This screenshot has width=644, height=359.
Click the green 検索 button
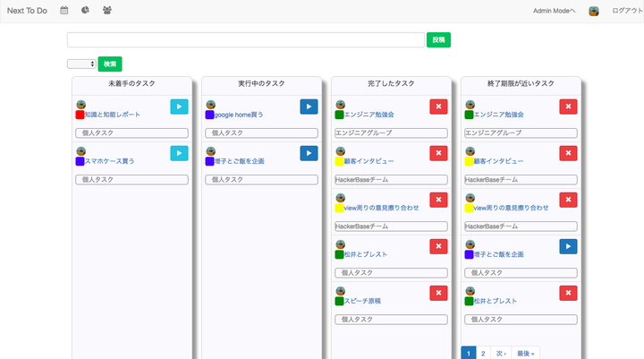tap(110, 64)
